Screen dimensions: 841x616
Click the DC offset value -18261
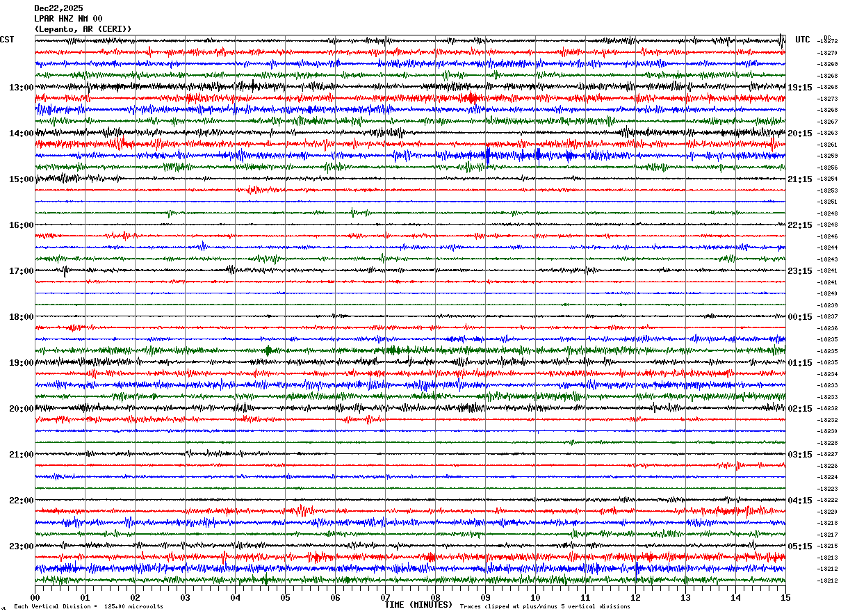828,145
